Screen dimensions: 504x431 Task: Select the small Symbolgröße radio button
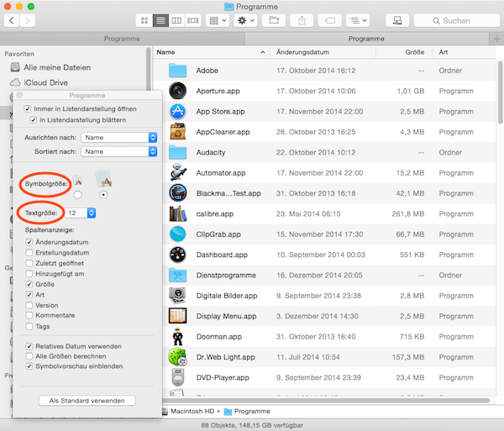78,194
